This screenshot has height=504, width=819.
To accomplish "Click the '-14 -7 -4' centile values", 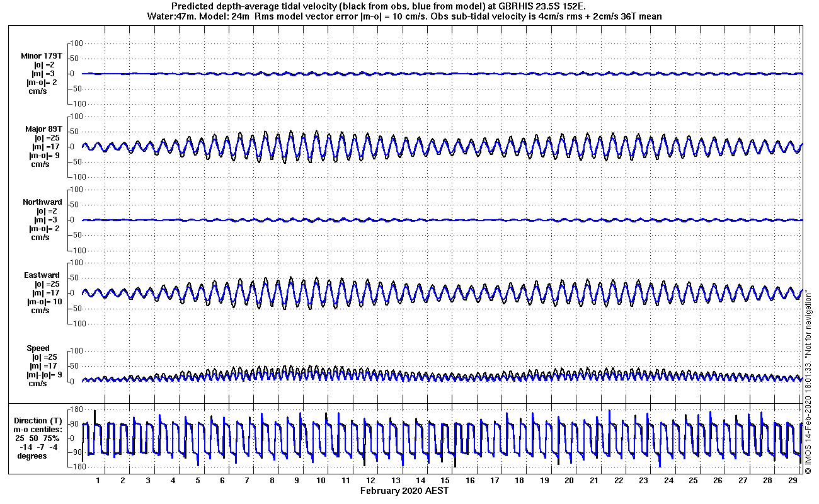I will click(38, 447).
